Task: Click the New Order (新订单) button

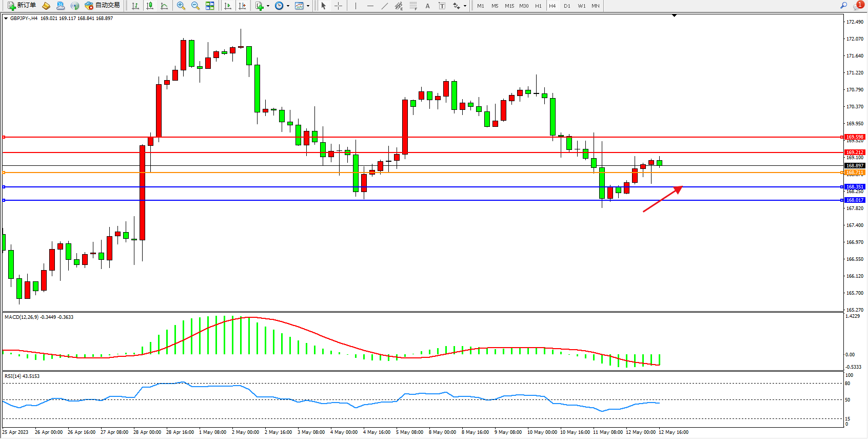Action: coord(22,6)
